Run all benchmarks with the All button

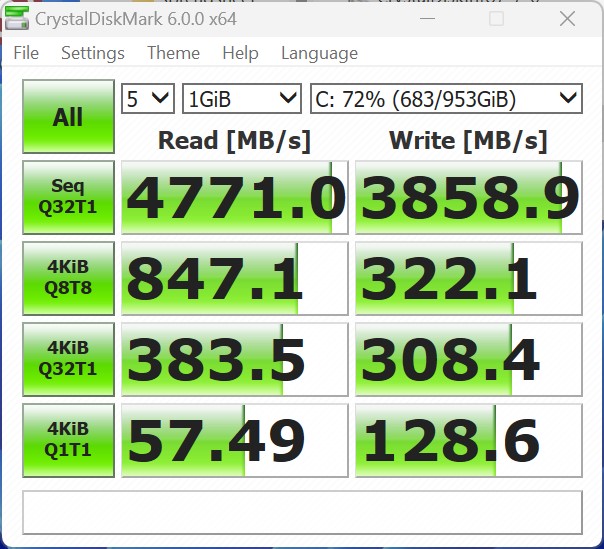click(68, 117)
